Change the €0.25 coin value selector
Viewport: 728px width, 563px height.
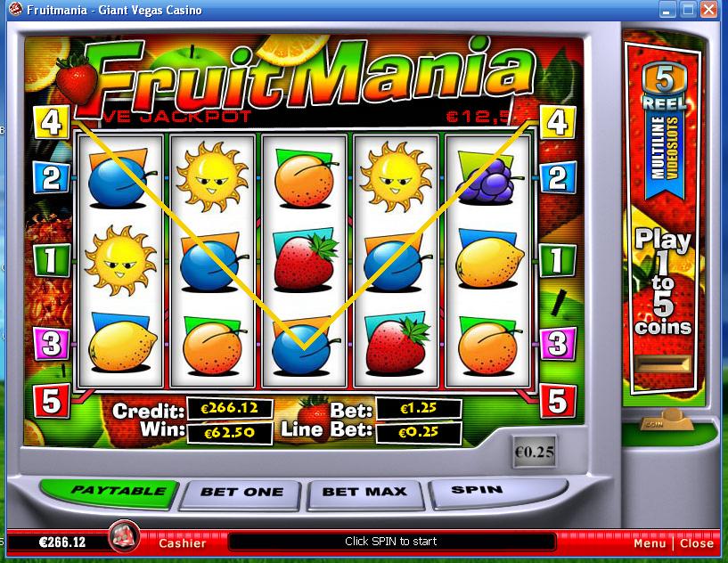tap(535, 452)
